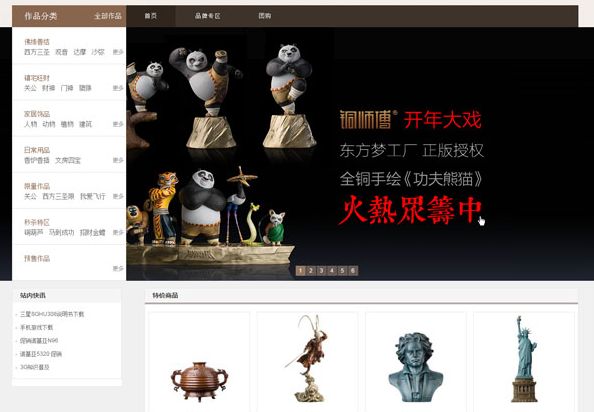The width and height of the screenshot is (594, 412).
Task: Go to carousel slide 4
Action: tap(332, 270)
